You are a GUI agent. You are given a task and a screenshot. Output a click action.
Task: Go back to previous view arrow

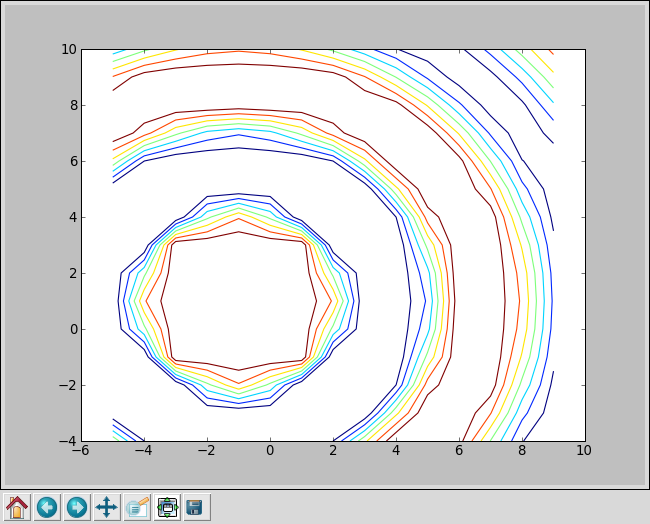[x=47, y=507]
